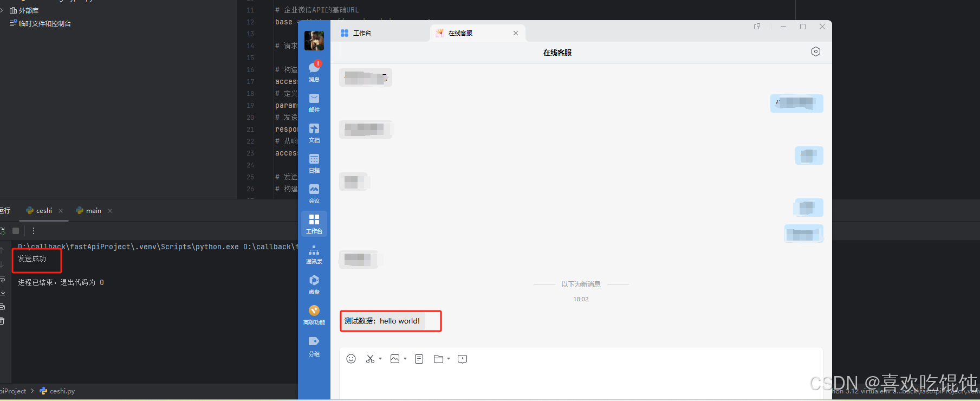Click the message input field in 在线客服 chat
The height and width of the screenshot is (401, 980).
tap(581, 384)
